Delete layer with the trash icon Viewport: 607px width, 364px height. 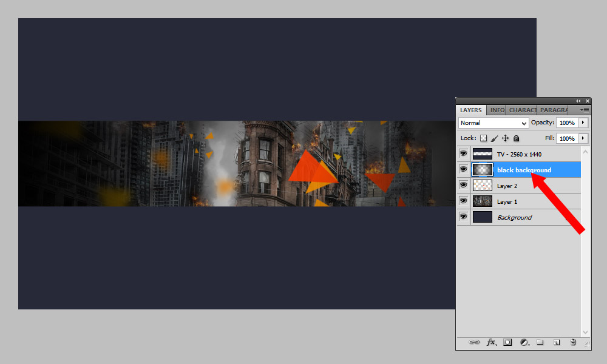tap(573, 342)
